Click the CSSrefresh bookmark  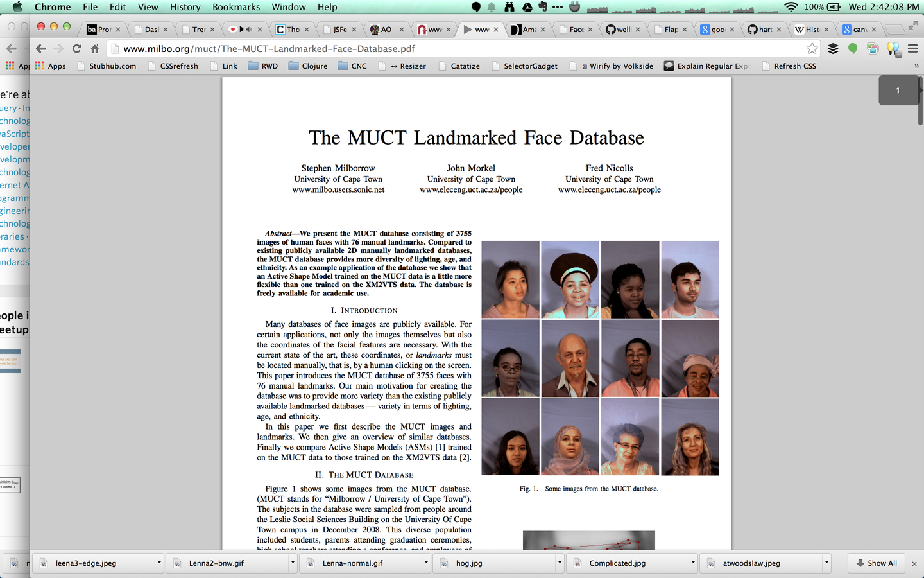[x=173, y=66]
